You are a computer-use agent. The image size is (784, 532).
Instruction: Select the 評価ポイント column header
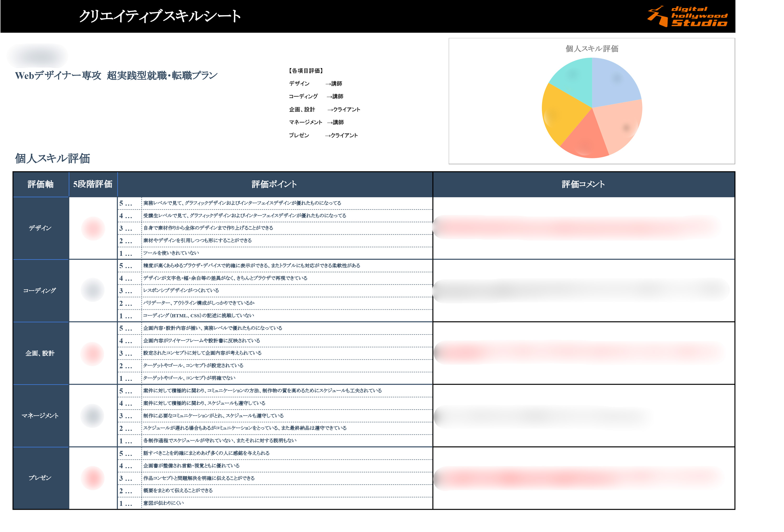click(274, 184)
